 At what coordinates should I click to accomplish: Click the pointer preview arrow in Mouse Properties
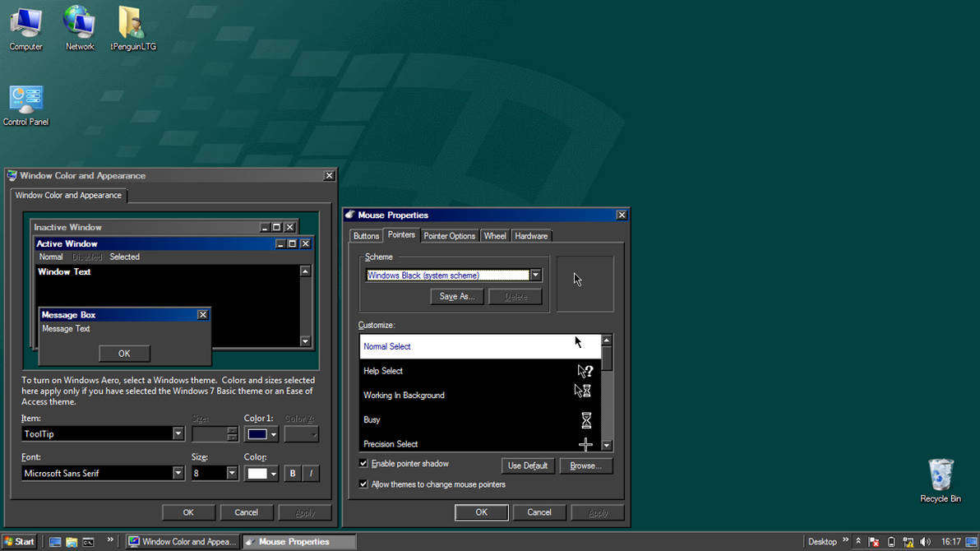[577, 279]
